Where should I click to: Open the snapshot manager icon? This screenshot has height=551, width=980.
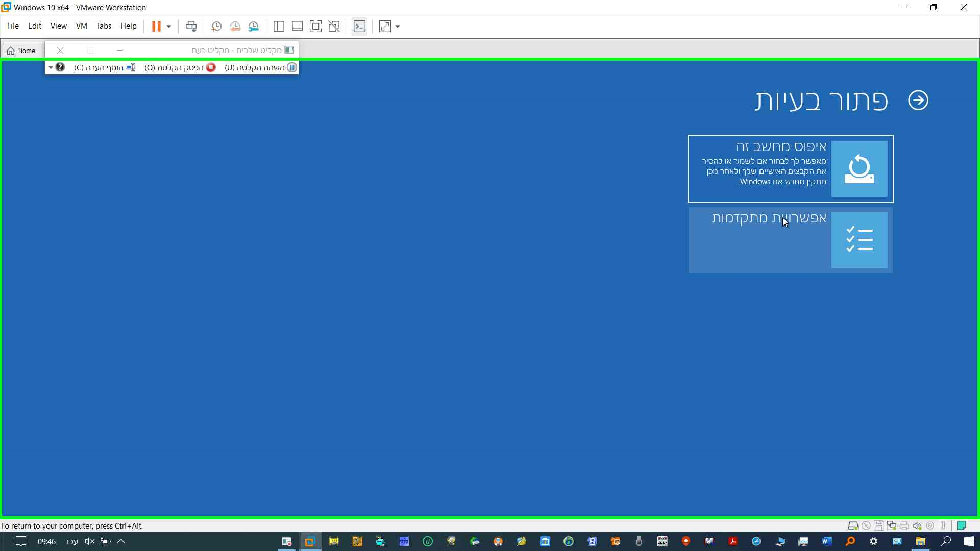point(254,27)
